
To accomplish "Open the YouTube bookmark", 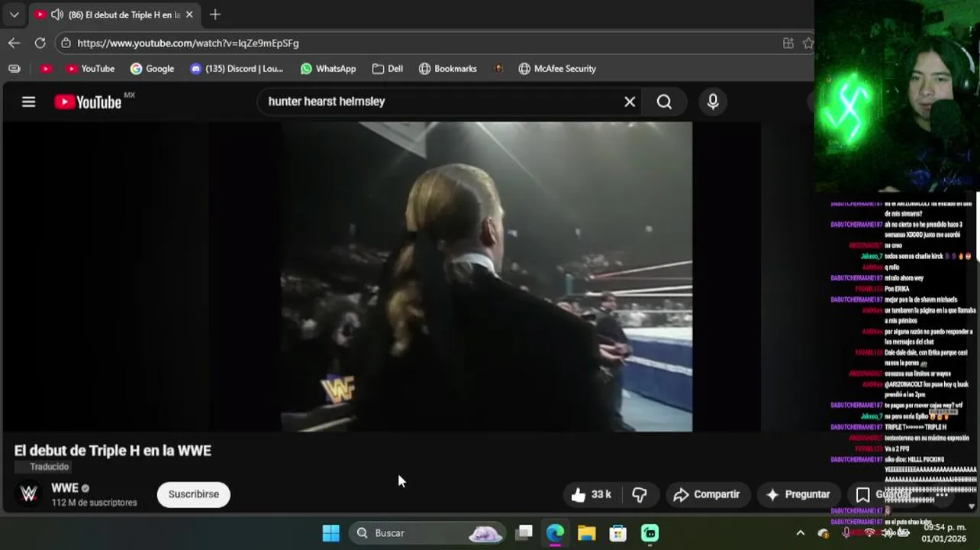I will [x=89, y=69].
